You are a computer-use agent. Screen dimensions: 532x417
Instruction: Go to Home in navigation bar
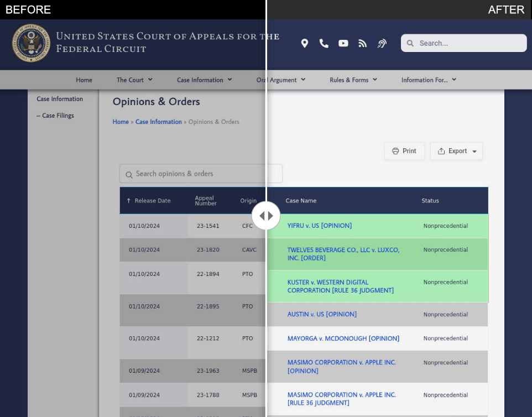pos(84,80)
